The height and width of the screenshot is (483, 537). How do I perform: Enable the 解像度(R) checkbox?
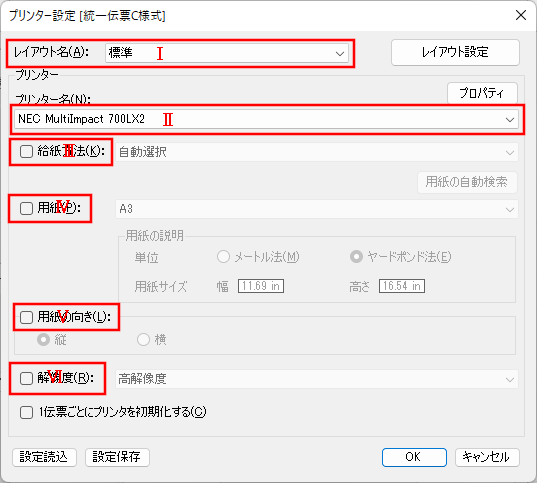coord(26,379)
